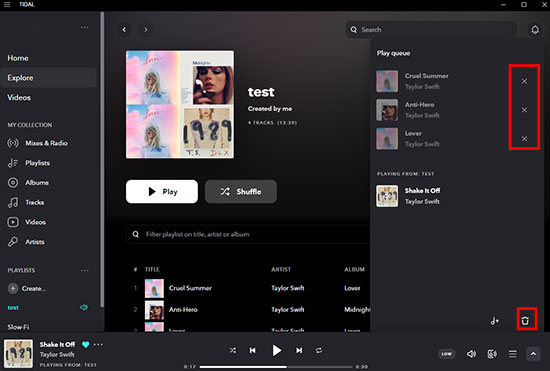Remove Cruel Summer from play queue
The width and height of the screenshot is (550, 371).
[524, 81]
